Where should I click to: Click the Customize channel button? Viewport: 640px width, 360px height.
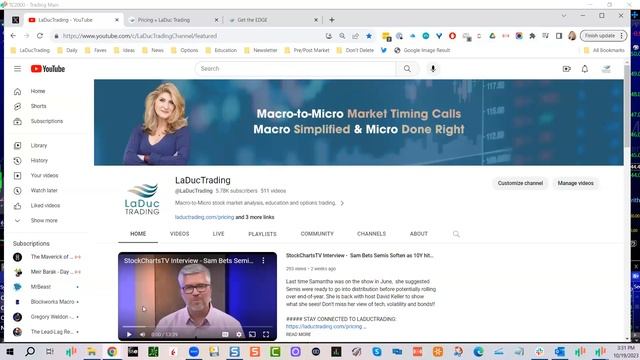tap(520, 183)
